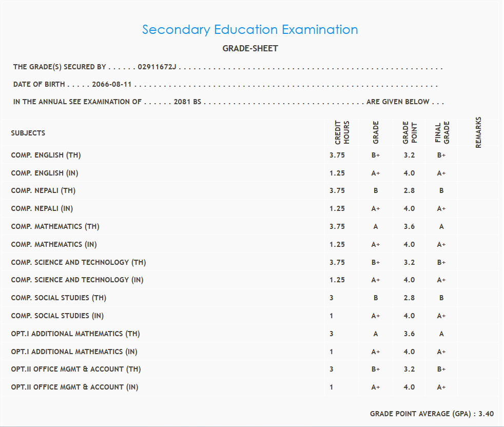This screenshot has width=504, height=427.
Task: Click the ARE GIVEN BELOW text
Action: click(398, 102)
